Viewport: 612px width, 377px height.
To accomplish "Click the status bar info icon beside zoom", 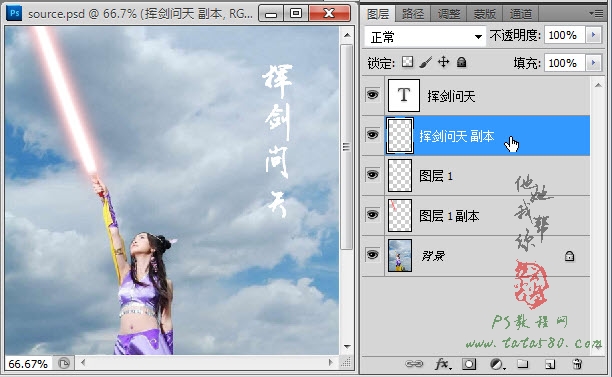I will point(64,363).
